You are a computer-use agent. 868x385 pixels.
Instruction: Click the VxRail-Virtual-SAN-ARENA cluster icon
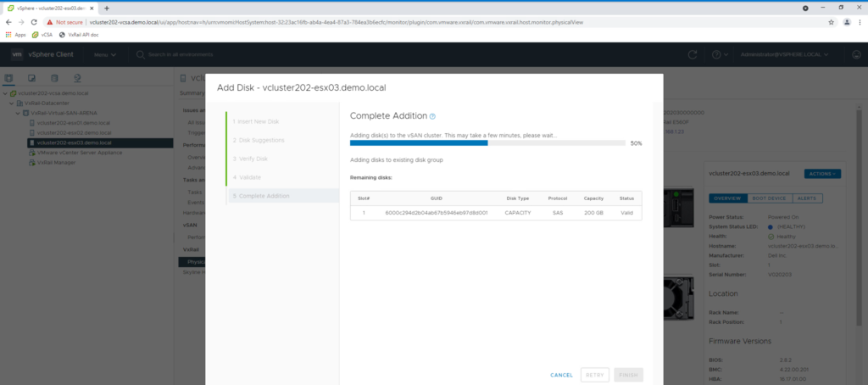pos(26,113)
